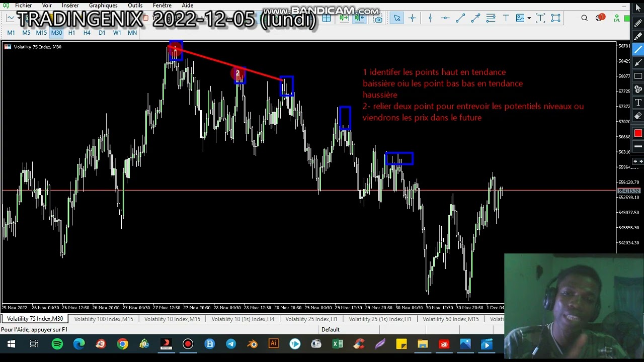Open the search magnifier
Image resolution: width=644 pixels, height=362 pixels.
click(584, 18)
